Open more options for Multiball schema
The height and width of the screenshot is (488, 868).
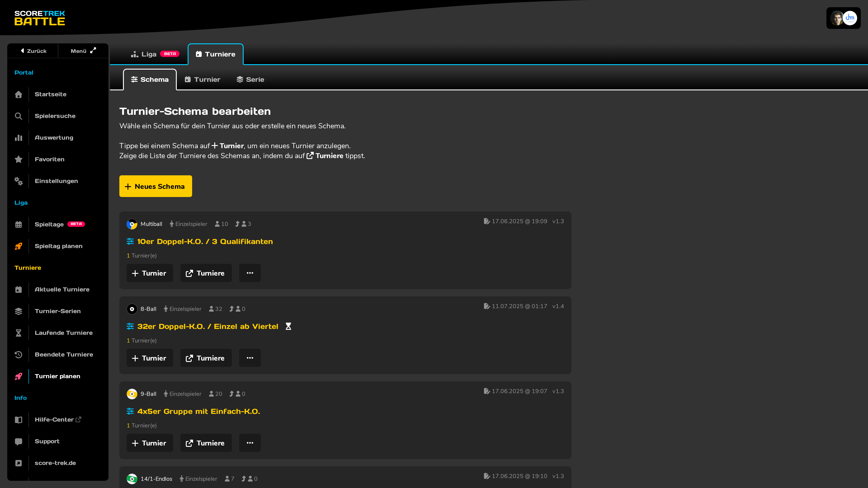[x=250, y=273]
